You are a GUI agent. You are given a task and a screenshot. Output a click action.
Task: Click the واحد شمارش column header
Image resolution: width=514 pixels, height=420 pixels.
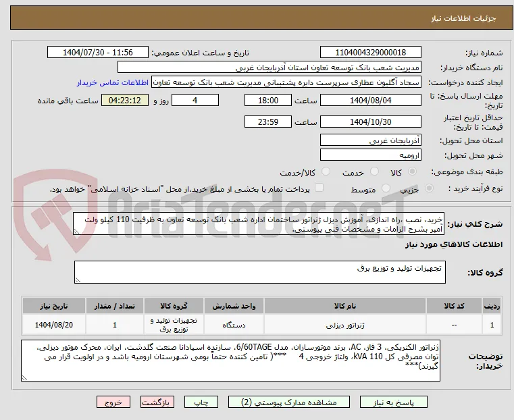click(234, 306)
